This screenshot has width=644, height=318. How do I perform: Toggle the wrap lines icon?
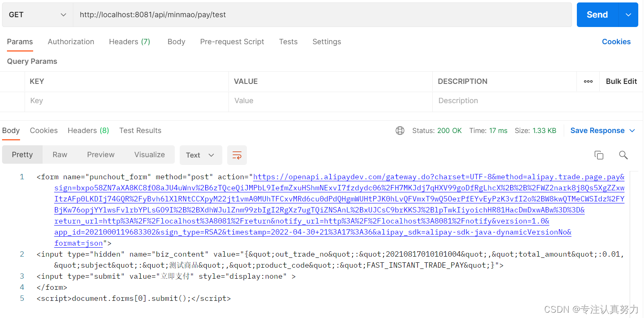(237, 155)
